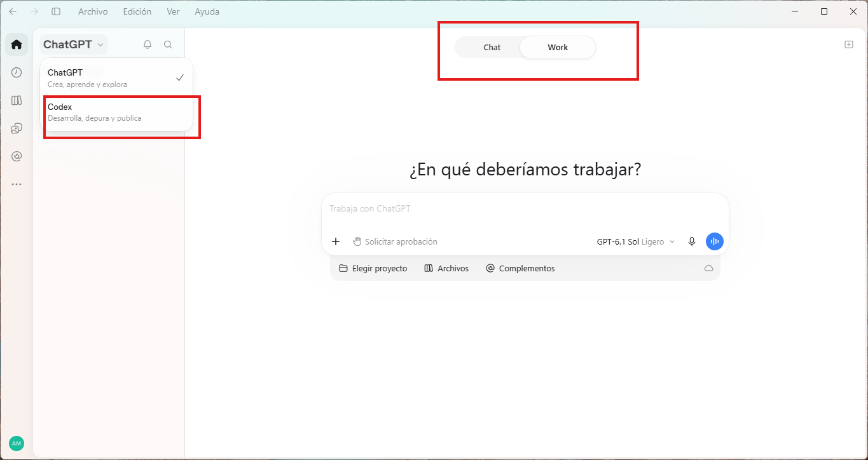The image size is (868, 460).
Task: Click the search magnifier icon
Action: click(x=168, y=44)
